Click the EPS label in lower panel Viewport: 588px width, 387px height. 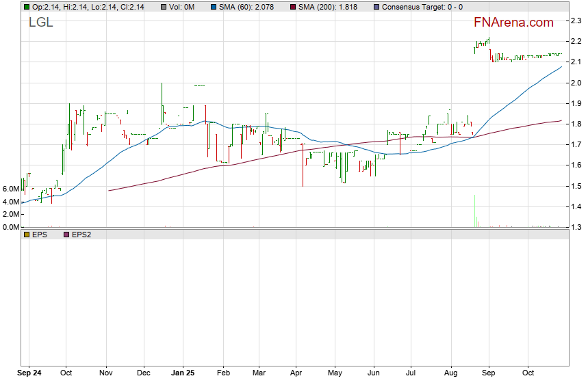tap(40, 235)
